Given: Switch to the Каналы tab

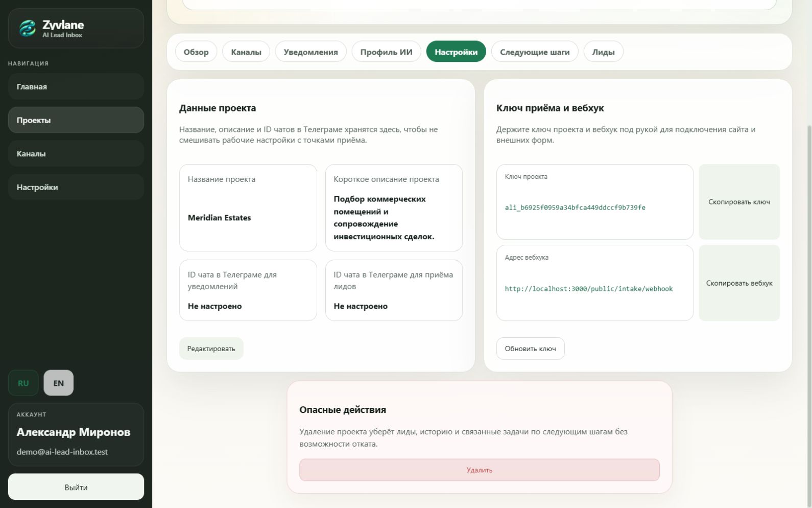Looking at the screenshot, I should (x=246, y=52).
